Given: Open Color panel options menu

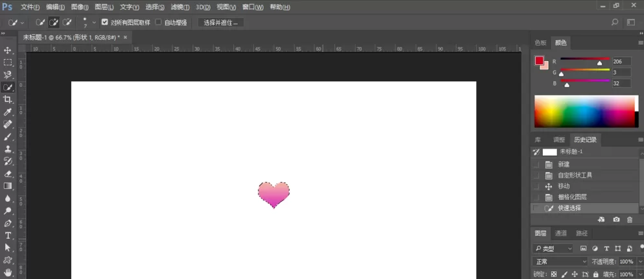Looking at the screenshot, I should [641, 43].
